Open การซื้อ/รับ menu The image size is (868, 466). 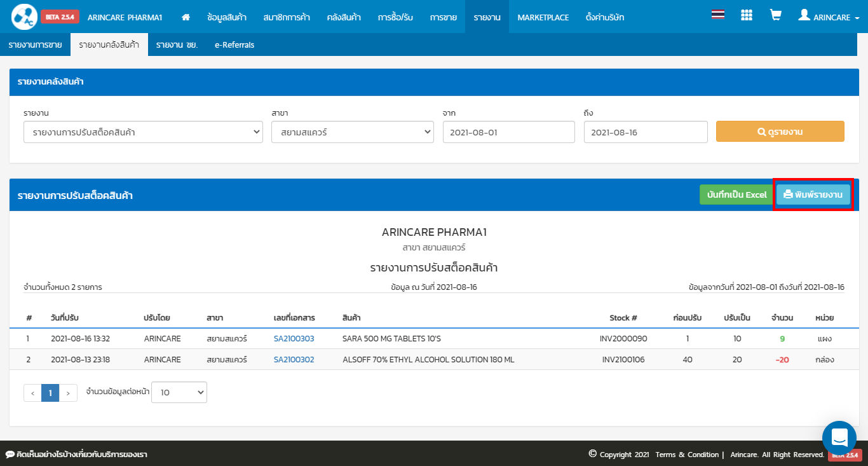[x=395, y=17]
